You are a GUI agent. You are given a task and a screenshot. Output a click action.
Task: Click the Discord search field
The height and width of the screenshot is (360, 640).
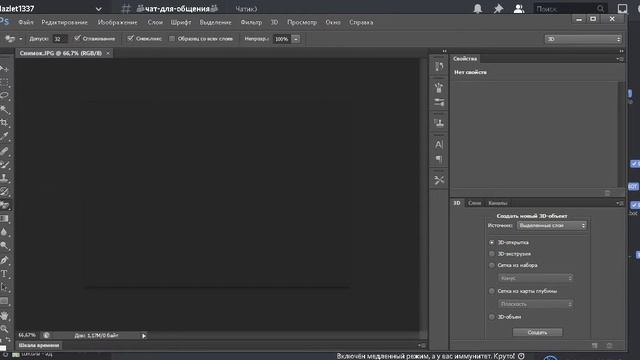point(570,9)
